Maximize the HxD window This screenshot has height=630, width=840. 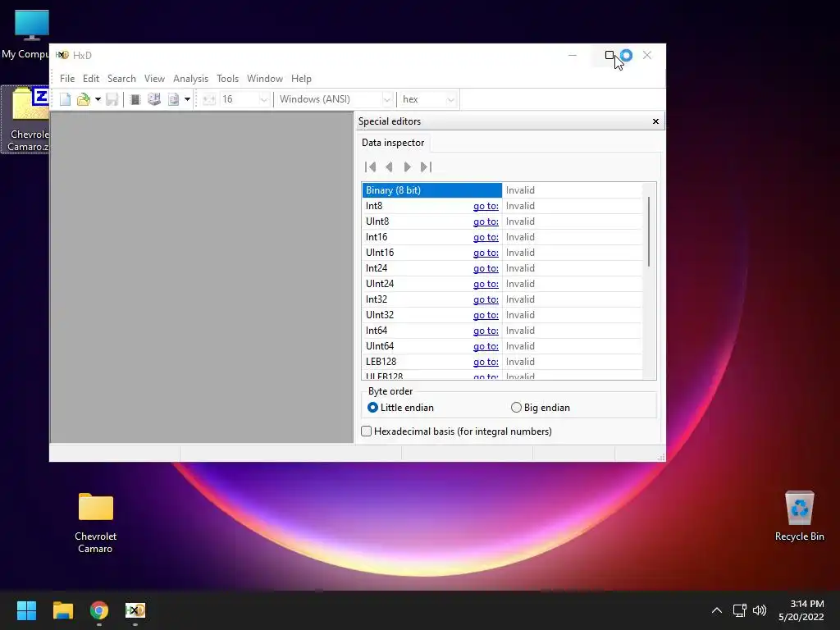tap(609, 55)
